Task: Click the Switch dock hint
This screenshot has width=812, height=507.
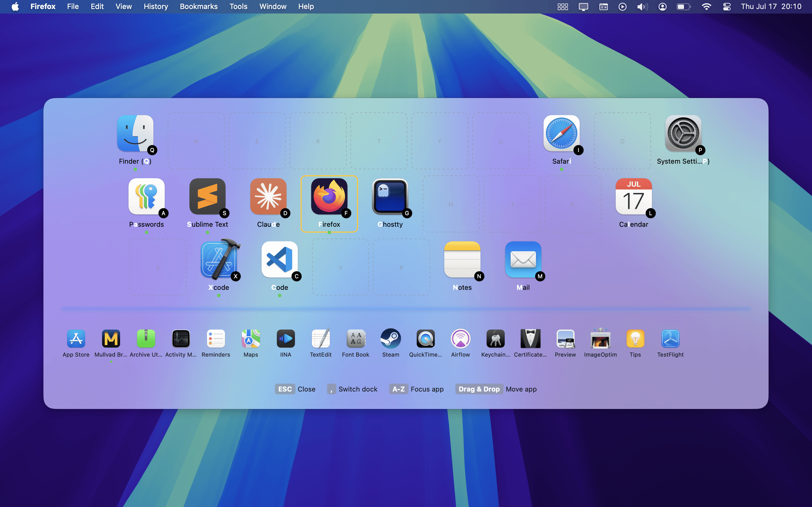Action: click(352, 389)
